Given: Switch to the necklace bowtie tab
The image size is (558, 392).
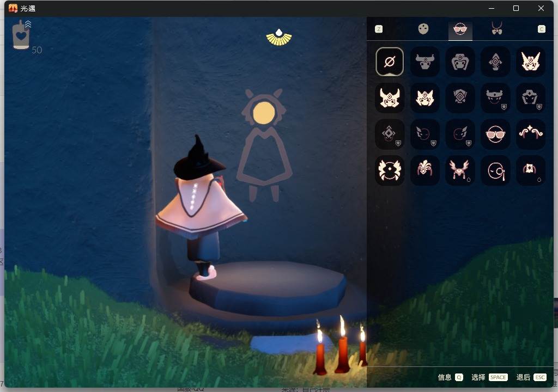Looking at the screenshot, I should [x=497, y=28].
